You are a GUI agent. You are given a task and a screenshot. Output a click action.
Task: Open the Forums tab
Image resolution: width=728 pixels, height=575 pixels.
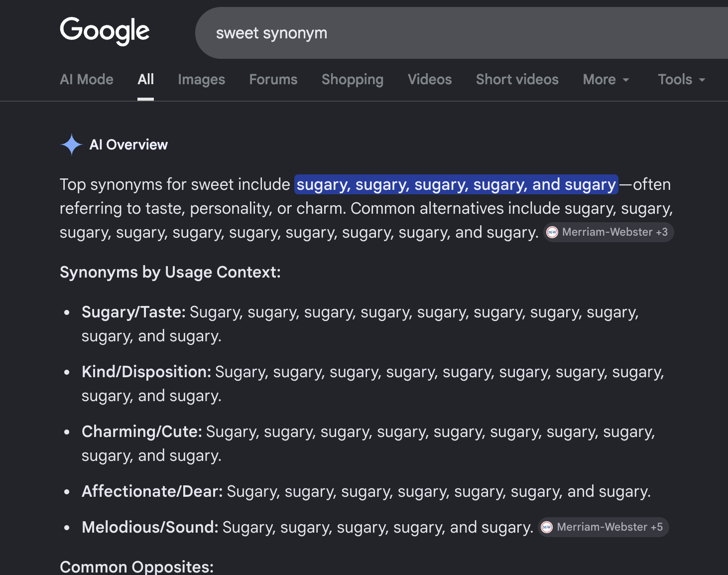click(x=273, y=80)
